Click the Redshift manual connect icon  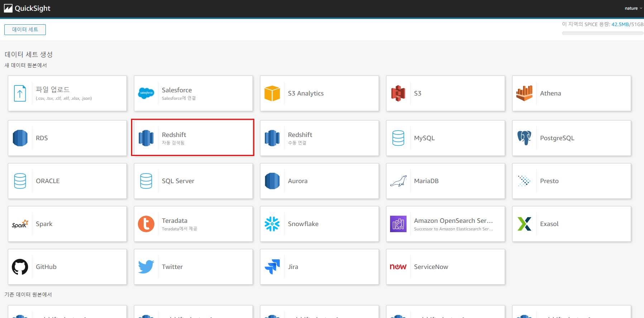(x=272, y=138)
